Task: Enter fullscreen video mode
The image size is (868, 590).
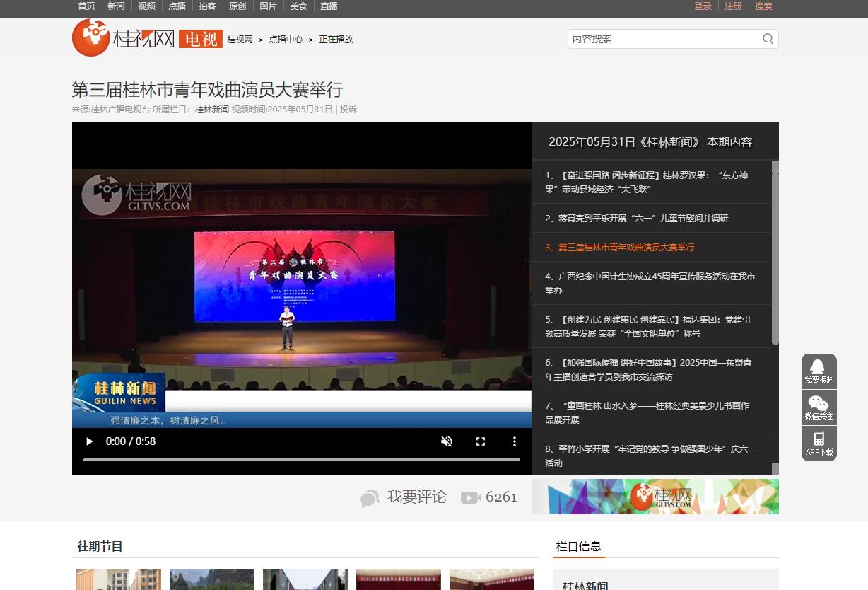Action: pyautogui.click(x=481, y=441)
